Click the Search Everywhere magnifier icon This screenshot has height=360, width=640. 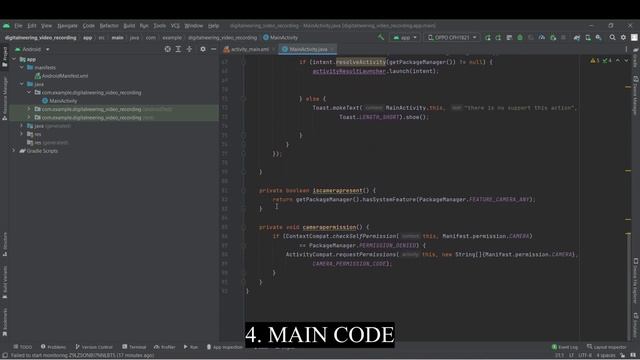tap(612, 37)
